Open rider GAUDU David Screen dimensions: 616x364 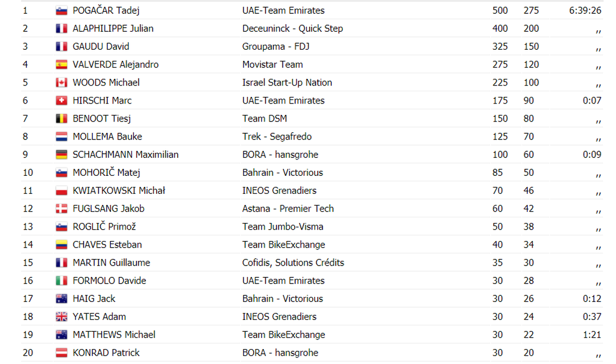point(101,47)
